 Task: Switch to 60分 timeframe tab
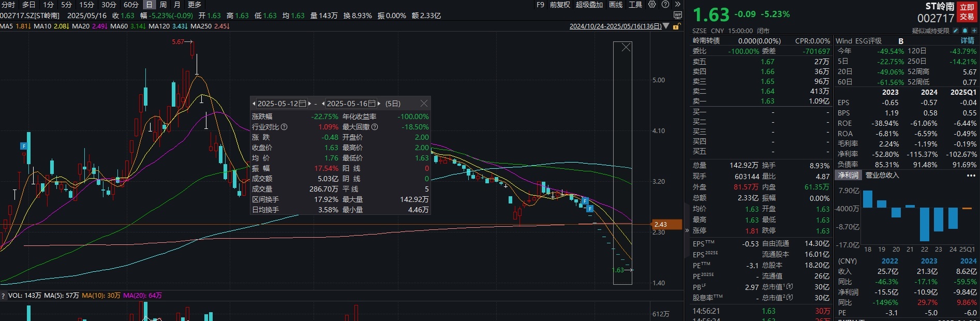(x=131, y=5)
